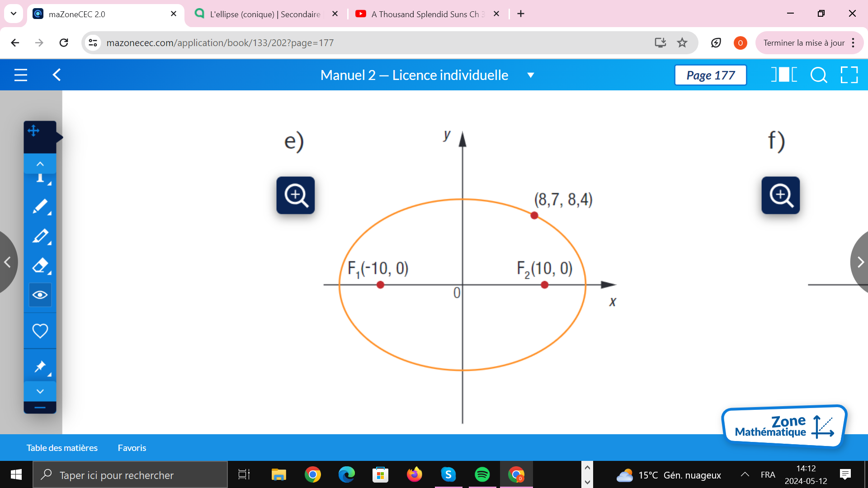Go to next page arrow

tap(860, 262)
